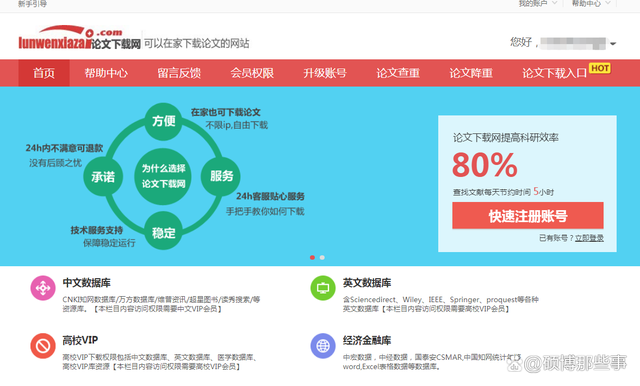Open the 英文数据库 heading link
Viewport: 640px width, 386px height.
point(367,283)
